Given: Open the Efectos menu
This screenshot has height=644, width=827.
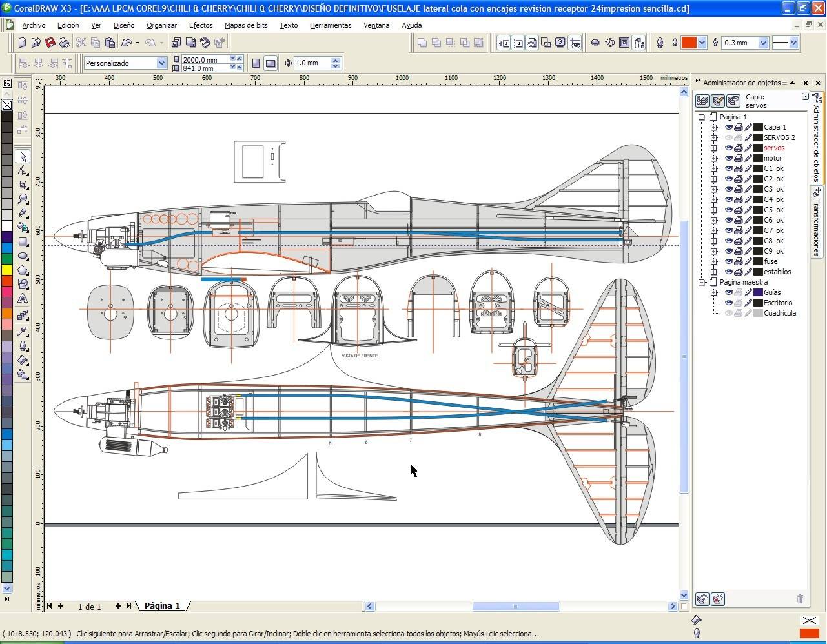Looking at the screenshot, I should 200,25.
